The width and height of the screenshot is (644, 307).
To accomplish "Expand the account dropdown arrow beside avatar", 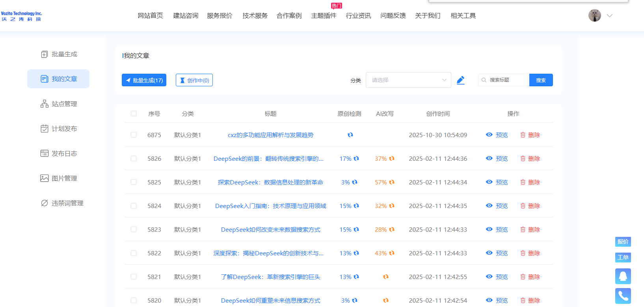I will (610, 16).
